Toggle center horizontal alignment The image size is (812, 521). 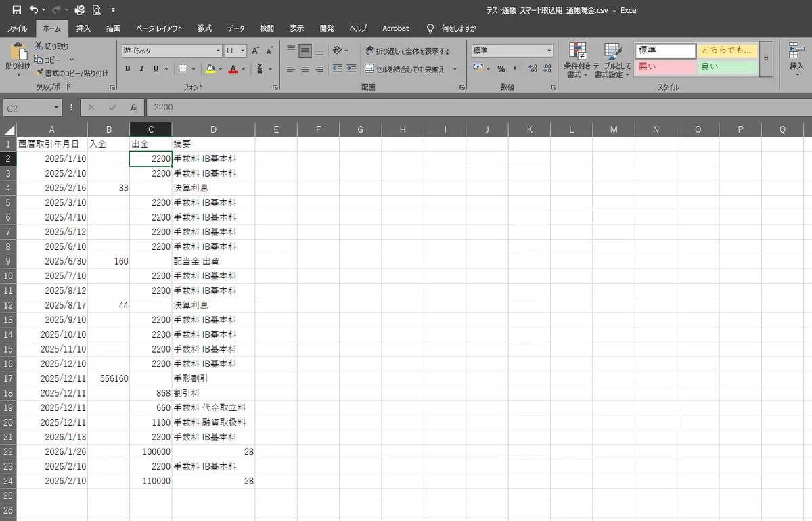click(x=304, y=68)
